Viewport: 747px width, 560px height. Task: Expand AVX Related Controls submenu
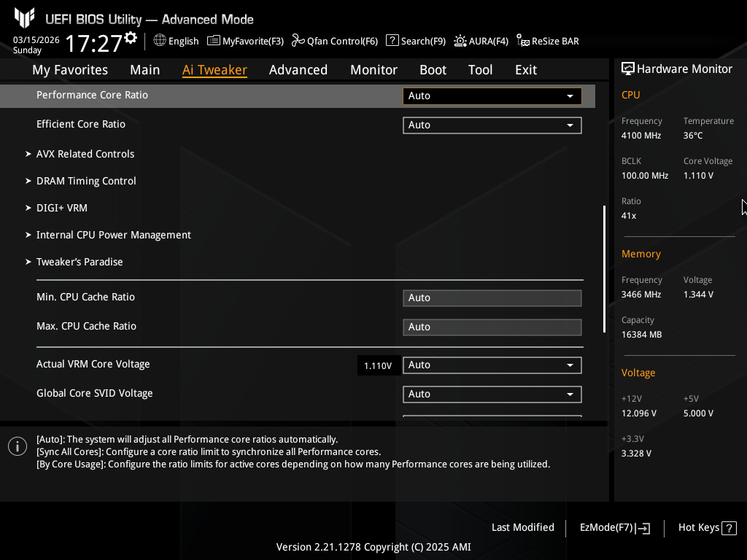click(x=85, y=154)
